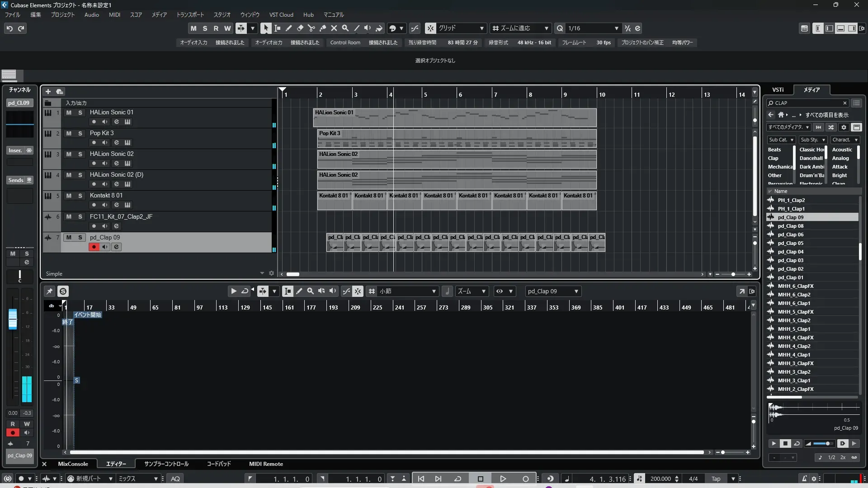868x488 pixels.
Task: Mute the Pop Kit 3 track
Action: 69,133
